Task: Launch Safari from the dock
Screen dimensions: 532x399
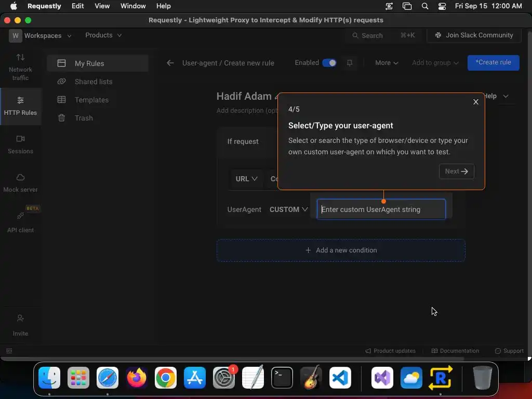Action: [108, 378]
